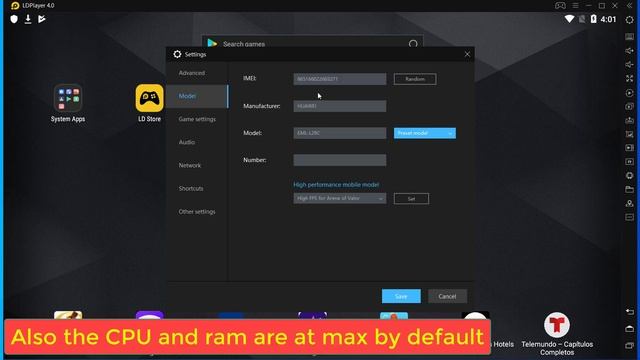
Task: Click the Set button
Action: coord(411,199)
